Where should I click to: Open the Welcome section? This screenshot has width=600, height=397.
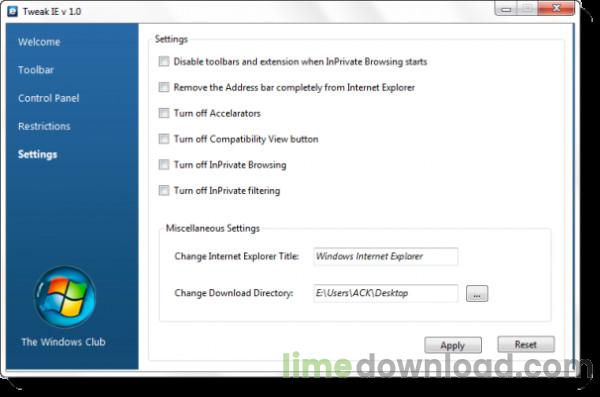(39, 42)
